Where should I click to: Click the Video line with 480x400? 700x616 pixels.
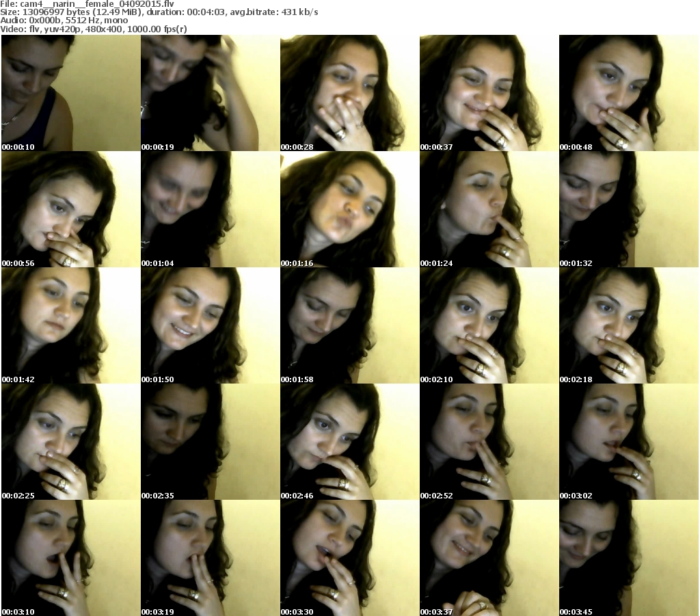coord(93,29)
